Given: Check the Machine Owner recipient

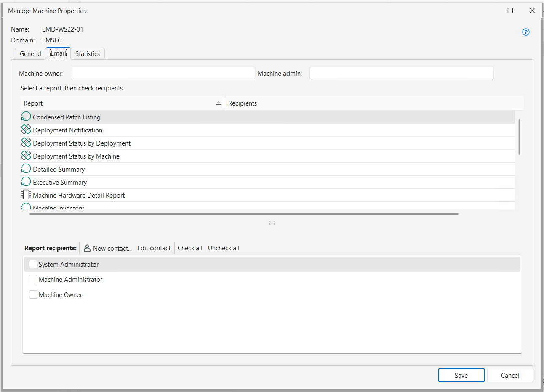Looking at the screenshot, I should pos(33,294).
